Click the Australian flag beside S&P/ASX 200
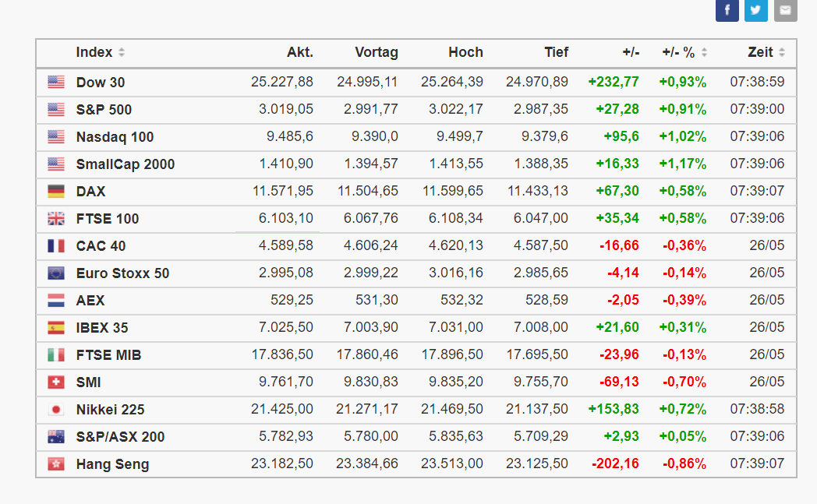 pos(56,436)
